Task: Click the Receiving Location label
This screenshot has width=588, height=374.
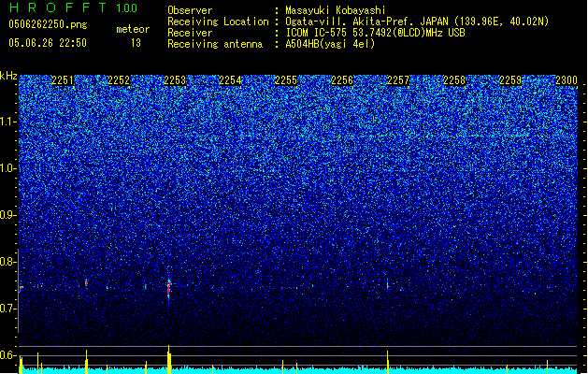Action: pyautogui.click(x=218, y=22)
